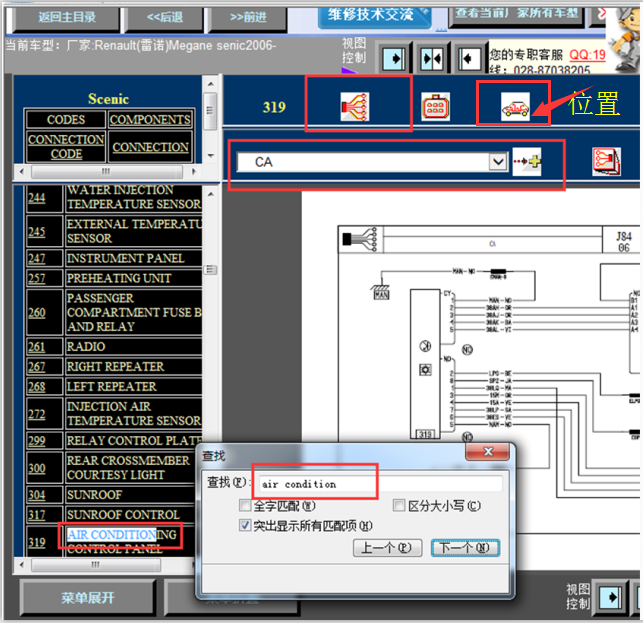The height and width of the screenshot is (623, 643).
Task: Click the J84 06 diagram reference
Action: pyautogui.click(x=623, y=242)
